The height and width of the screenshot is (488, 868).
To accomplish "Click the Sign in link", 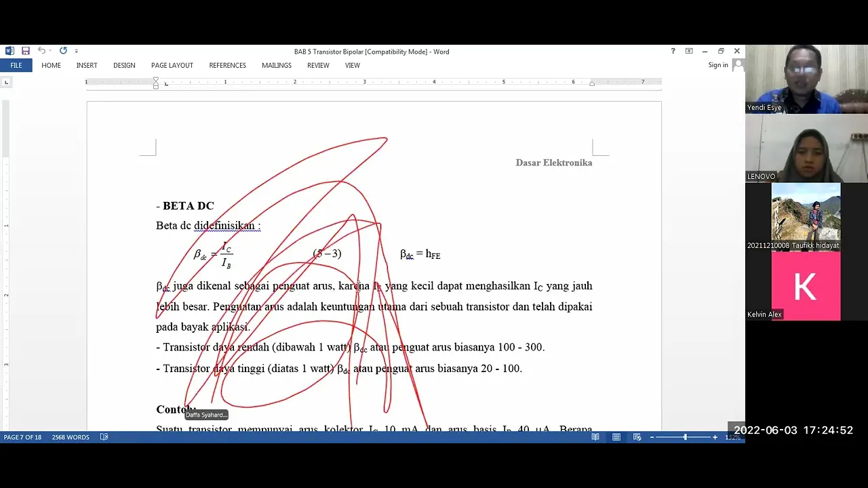I will (x=718, y=65).
